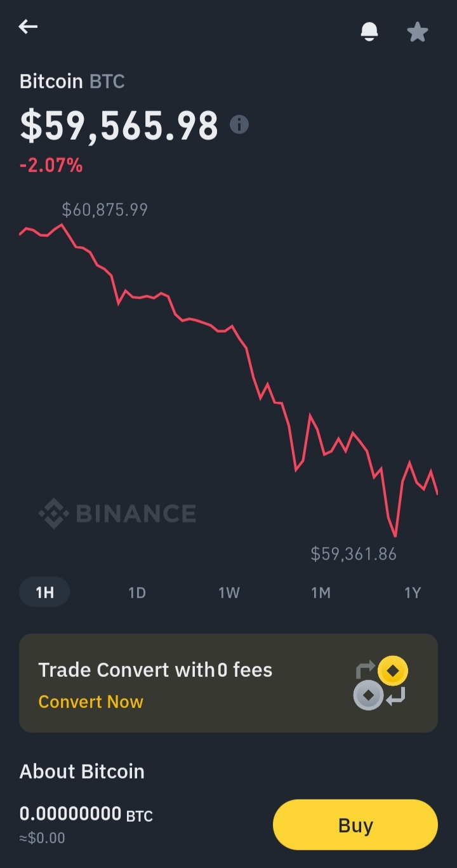Tap the -2.07% price change label
This screenshot has width=457, height=868.
51,166
